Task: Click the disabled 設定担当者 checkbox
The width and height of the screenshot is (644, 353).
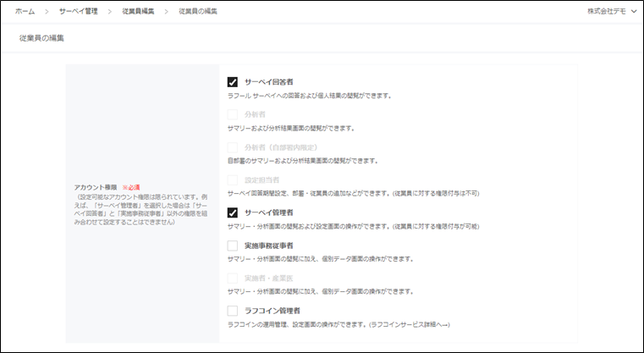Action: click(x=233, y=180)
